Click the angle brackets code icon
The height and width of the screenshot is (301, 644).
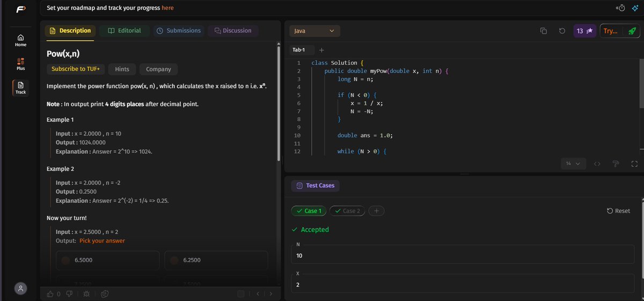pyautogui.click(x=597, y=164)
